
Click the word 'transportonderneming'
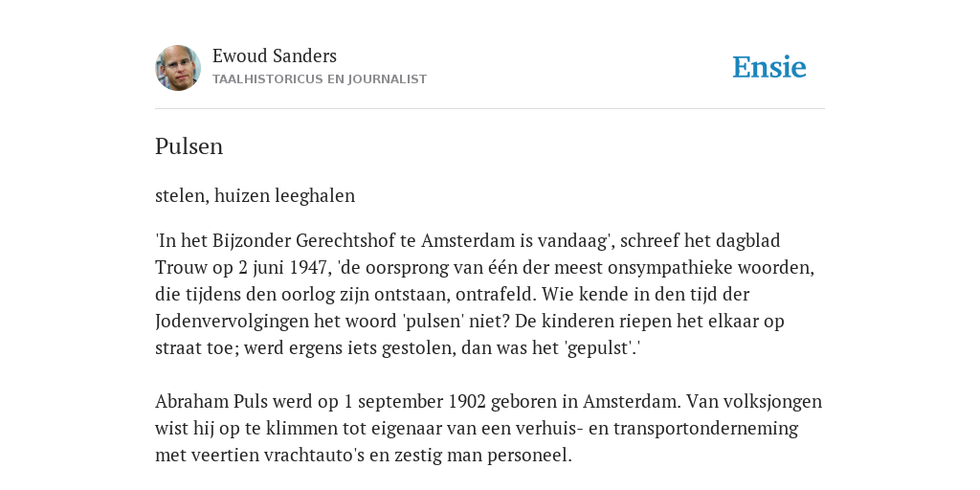tap(705, 429)
